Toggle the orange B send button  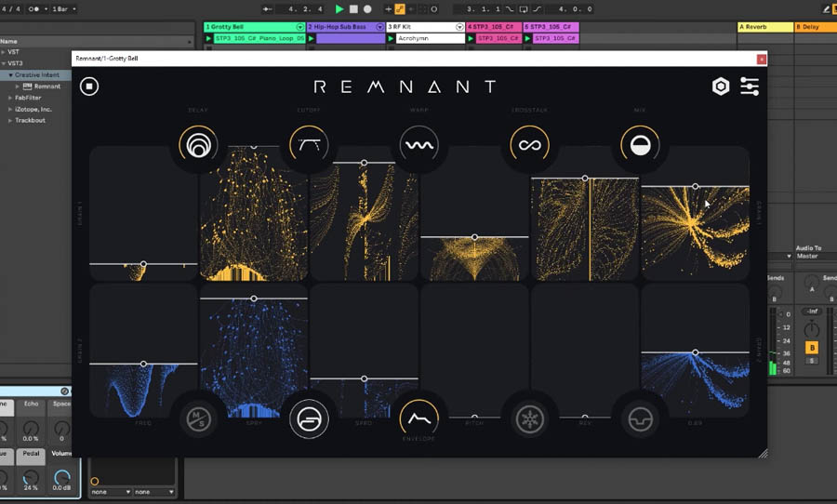(x=812, y=348)
